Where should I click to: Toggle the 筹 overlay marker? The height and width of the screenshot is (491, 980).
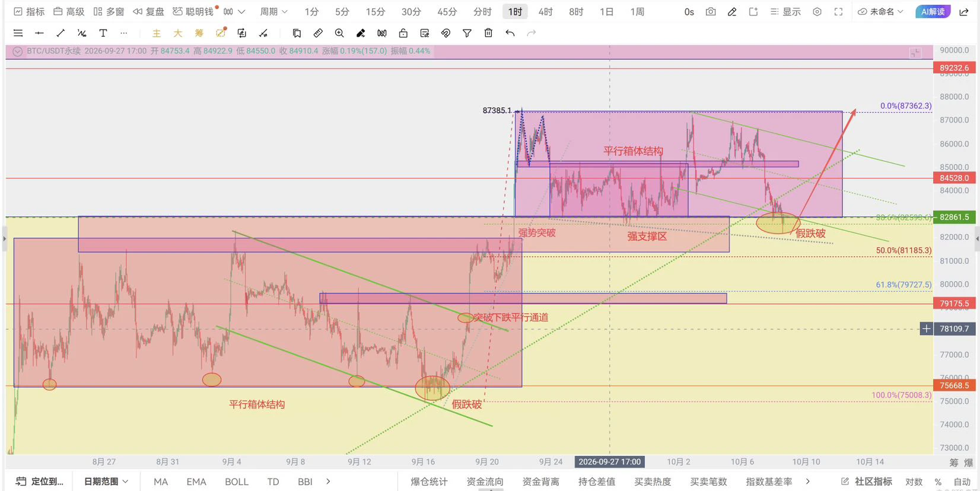point(199,33)
